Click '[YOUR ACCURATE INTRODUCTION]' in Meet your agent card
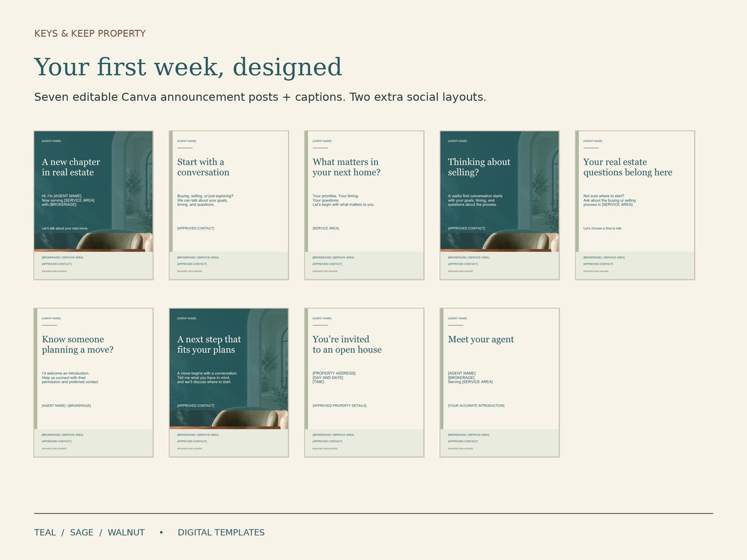The width and height of the screenshot is (747, 560). pos(476,406)
